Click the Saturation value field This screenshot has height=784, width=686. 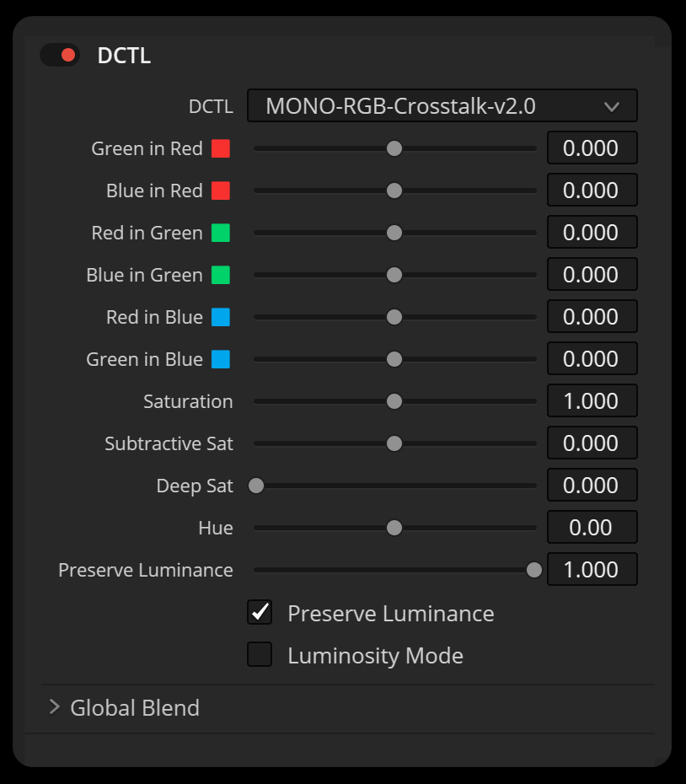pyautogui.click(x=592, y=401)
